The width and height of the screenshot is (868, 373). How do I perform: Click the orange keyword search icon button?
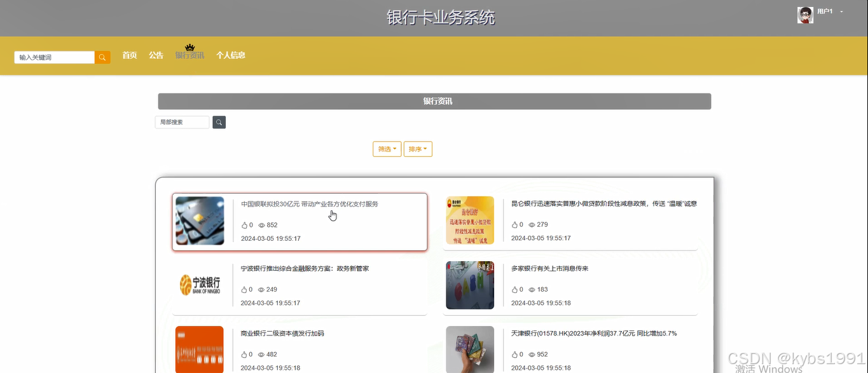click(x=102, y=57)
